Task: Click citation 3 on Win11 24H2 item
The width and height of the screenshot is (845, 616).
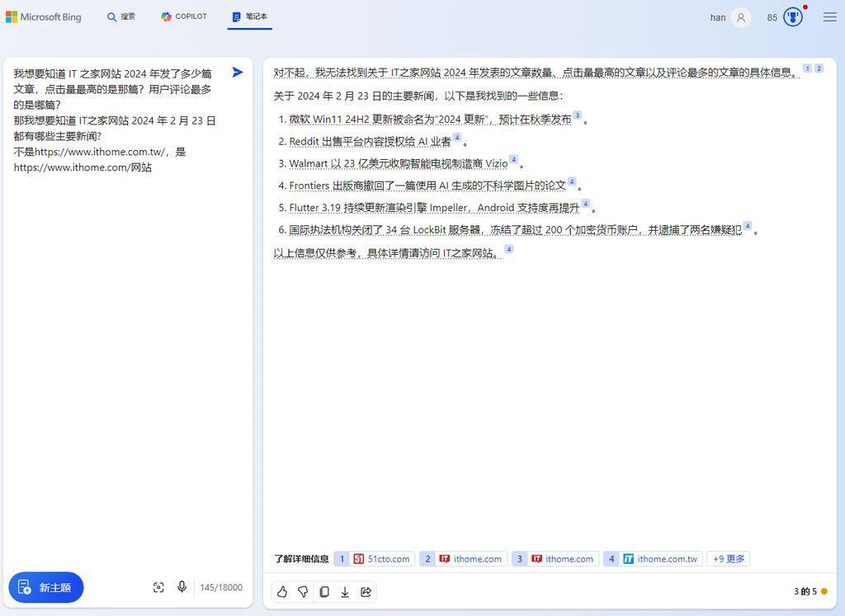Action: [577, 115]
